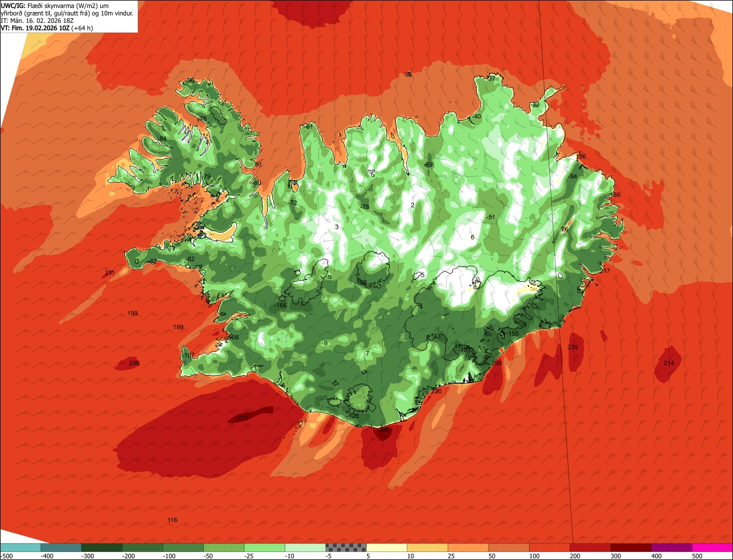Click the 'VT: Fim. 19.02.2026 10Z (+64 h)' line
This screenshot has width=733, height=560.
point(47,27)
